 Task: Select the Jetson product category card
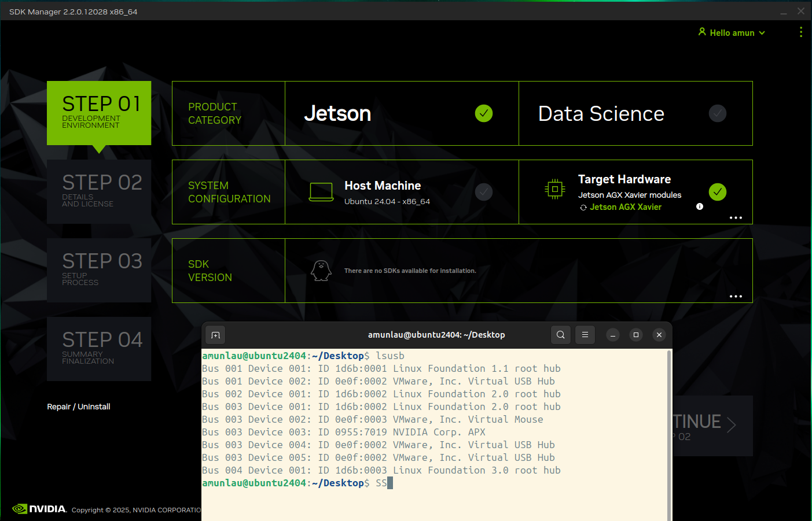pyautogui.click(x=402, y=113)
